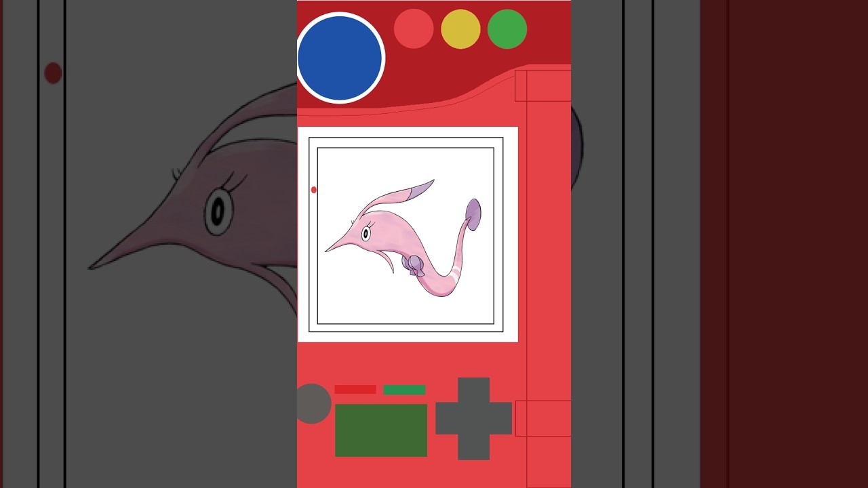Click the right arm of the D-pad
The width and height of the screenshot is (868, 488).
[500, 418]
